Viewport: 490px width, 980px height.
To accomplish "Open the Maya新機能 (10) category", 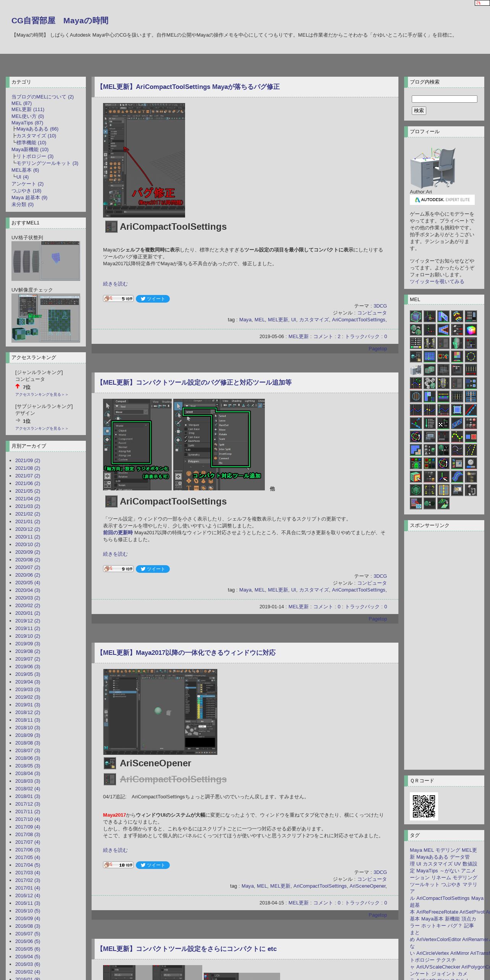I will point(30,149).
